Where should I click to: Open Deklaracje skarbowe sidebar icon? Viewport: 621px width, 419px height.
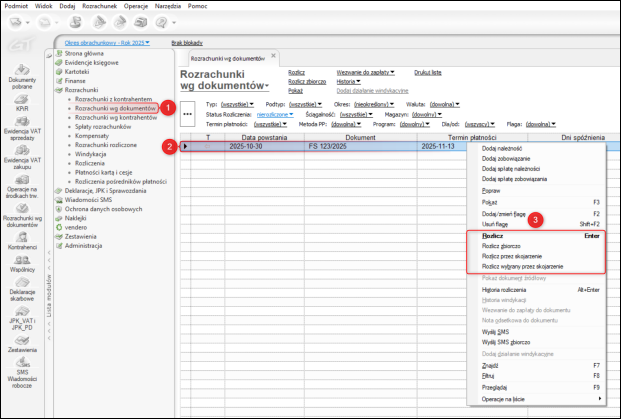pos(22,289)
